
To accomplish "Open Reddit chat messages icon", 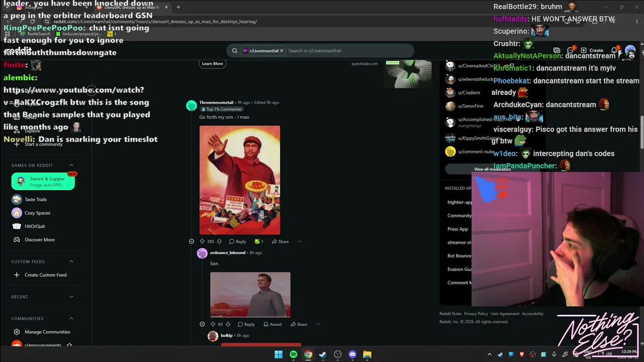I will [571, 50].
